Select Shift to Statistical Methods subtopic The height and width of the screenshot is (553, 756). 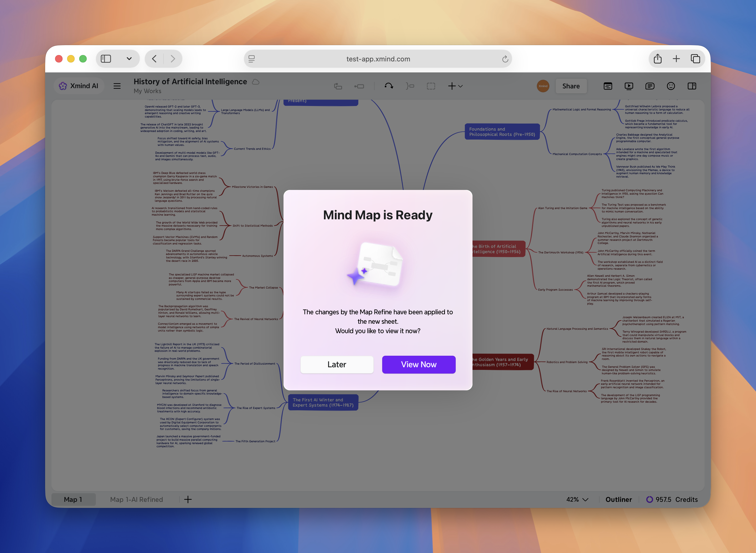tap(253, 226)
